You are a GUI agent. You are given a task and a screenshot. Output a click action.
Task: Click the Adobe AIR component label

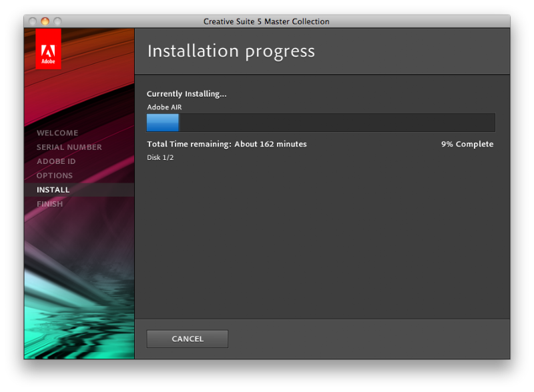(x=164, y=107)
